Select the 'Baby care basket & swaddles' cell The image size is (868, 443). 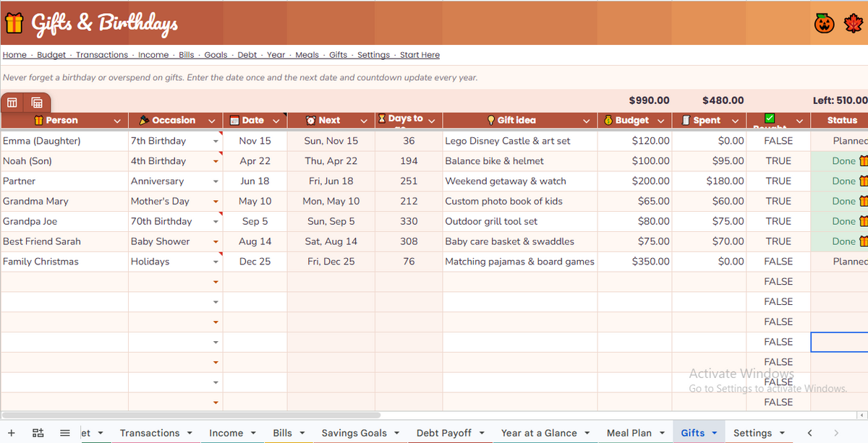(x=520, y=241)
